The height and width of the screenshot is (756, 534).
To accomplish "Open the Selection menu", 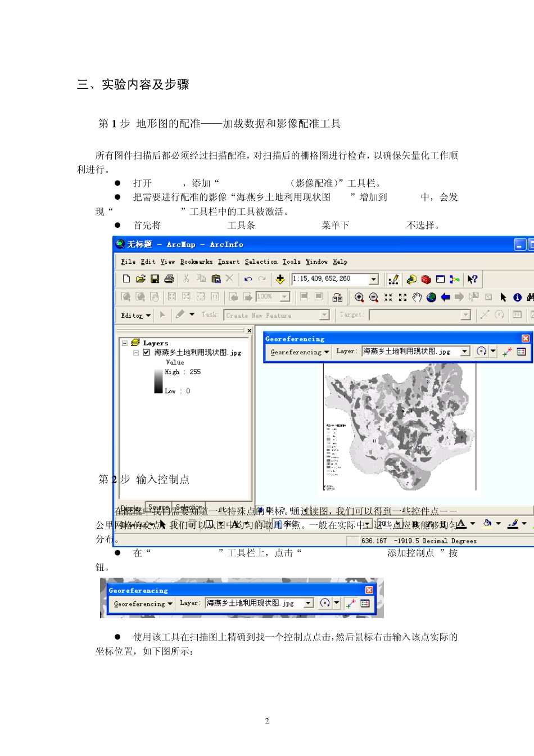I will click(261, 262).
